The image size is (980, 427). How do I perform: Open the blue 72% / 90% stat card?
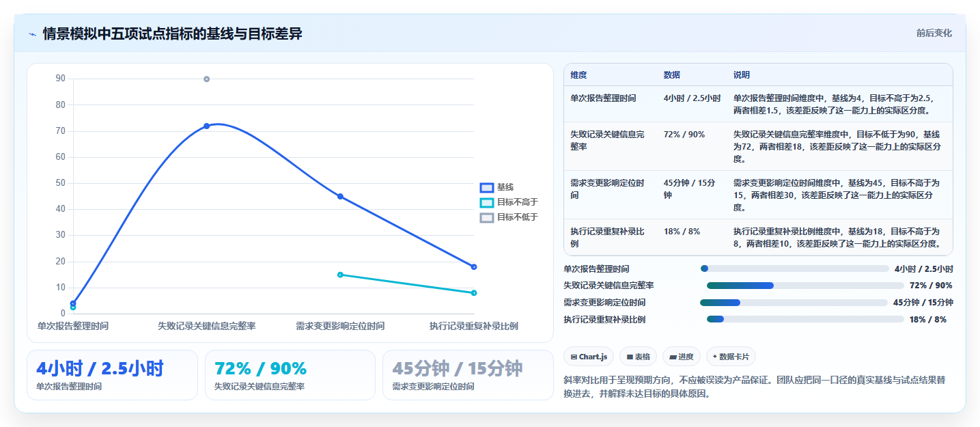(290, 375)
